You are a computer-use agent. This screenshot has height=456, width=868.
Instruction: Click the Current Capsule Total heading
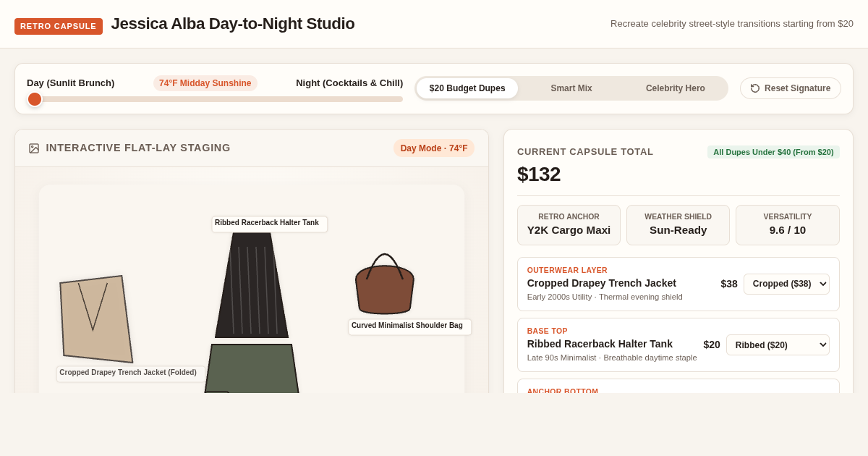[585, 152]
